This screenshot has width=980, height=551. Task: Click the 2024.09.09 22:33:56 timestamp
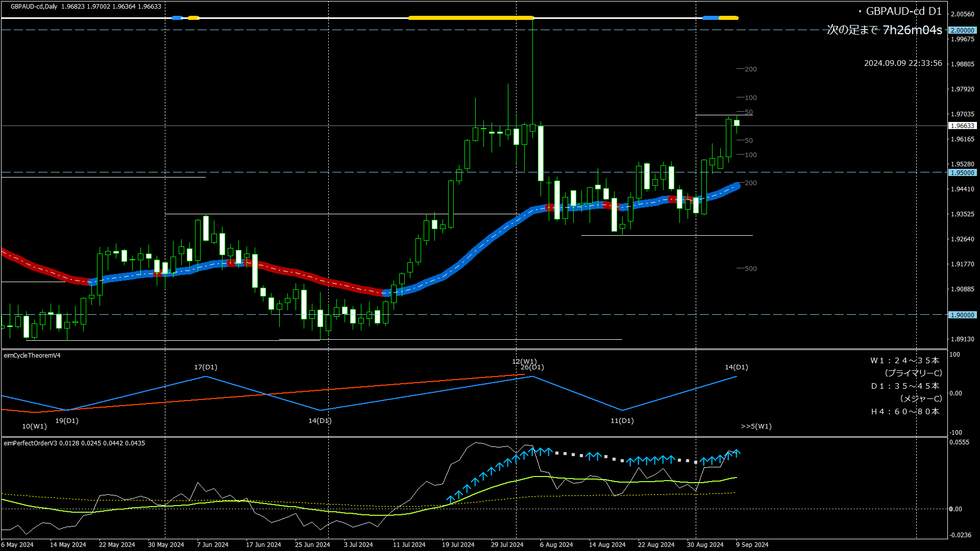[x=902, y=63]
